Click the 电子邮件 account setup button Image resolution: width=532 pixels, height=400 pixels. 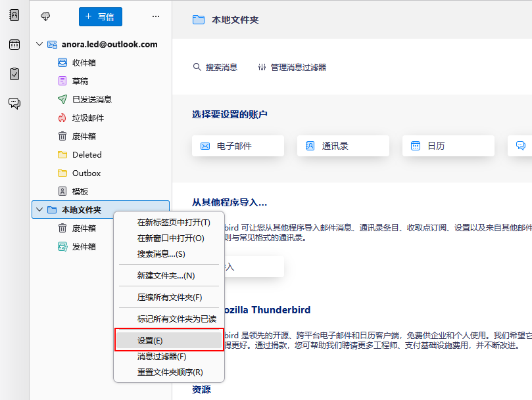[x=238, y=146]
